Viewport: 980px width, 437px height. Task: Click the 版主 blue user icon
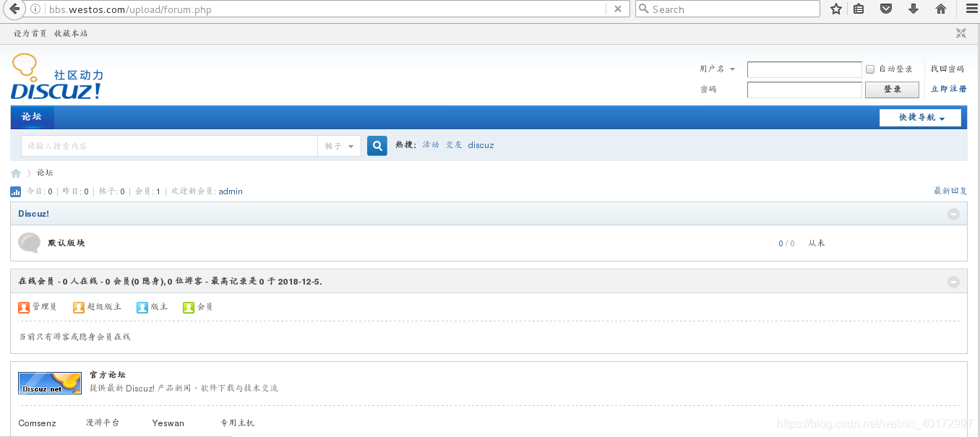(142, 307)
